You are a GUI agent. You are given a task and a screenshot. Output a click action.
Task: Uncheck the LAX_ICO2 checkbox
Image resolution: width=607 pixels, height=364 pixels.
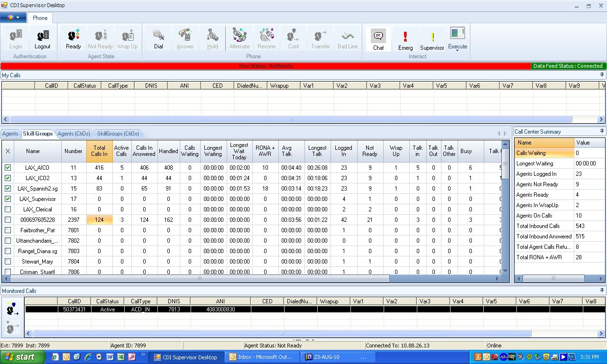8,178
